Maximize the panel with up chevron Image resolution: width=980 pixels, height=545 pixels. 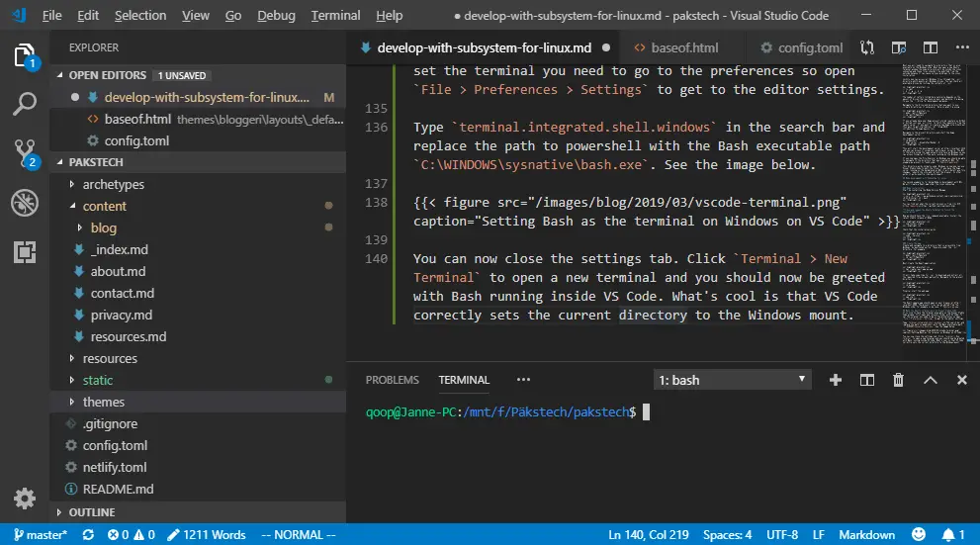pos(930,380)
